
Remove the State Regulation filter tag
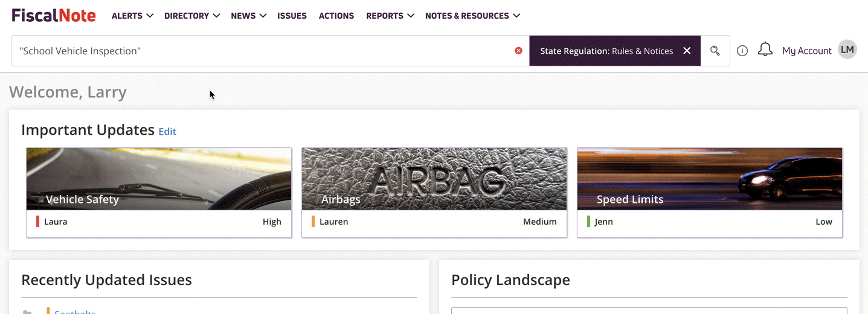[x=687, y=51]
